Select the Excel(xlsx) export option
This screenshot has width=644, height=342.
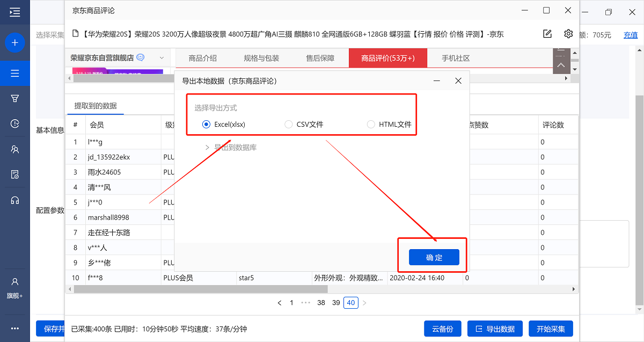click(x=224, y=125)
